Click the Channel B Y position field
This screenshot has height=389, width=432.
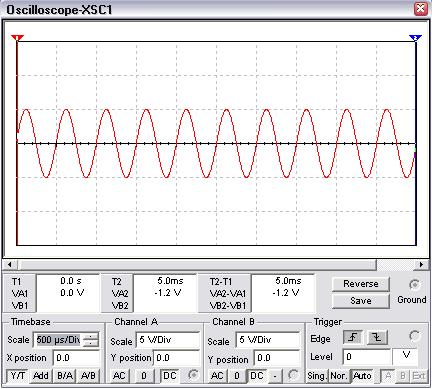click(277, 358)
